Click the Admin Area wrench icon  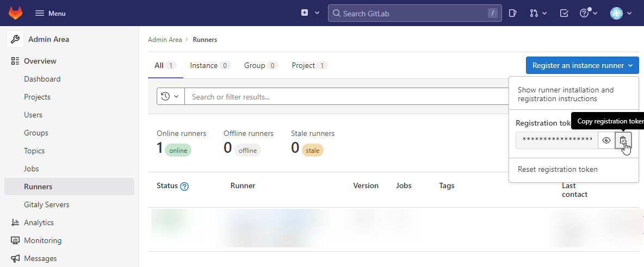click(15, 40)
